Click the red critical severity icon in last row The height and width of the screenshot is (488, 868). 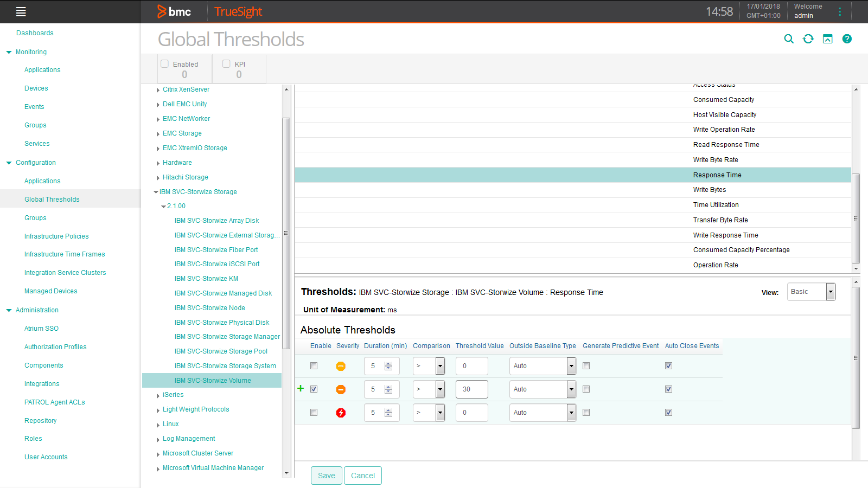pyautogui.click(x=341, y=412)
